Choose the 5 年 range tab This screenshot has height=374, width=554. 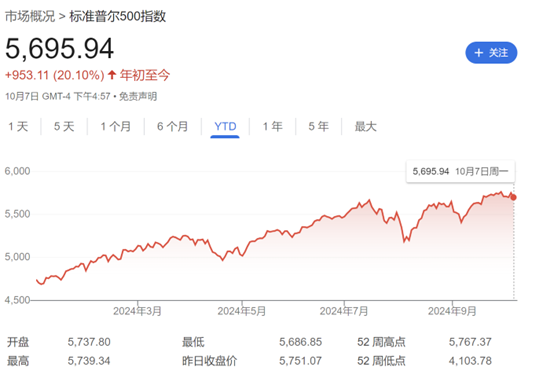click(x=318, y=126)
